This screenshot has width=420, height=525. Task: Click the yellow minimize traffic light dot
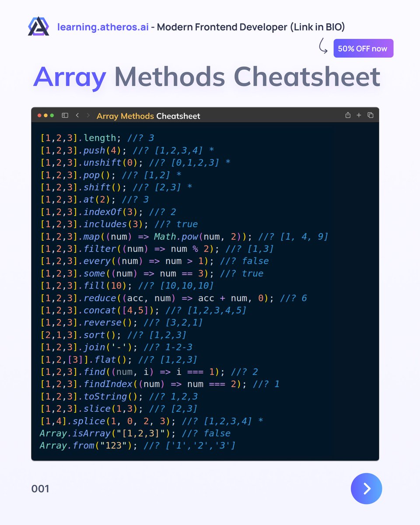coord(45,115)
